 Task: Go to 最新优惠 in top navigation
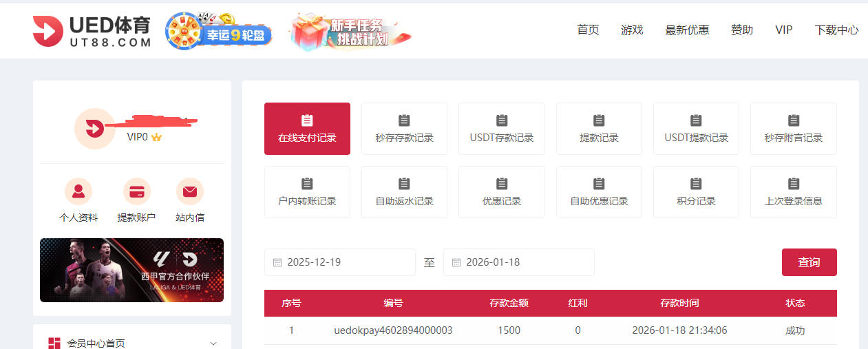(687, 30)
